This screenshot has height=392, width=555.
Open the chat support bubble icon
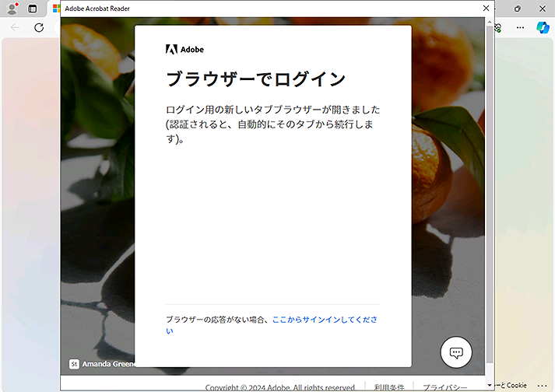456,352
